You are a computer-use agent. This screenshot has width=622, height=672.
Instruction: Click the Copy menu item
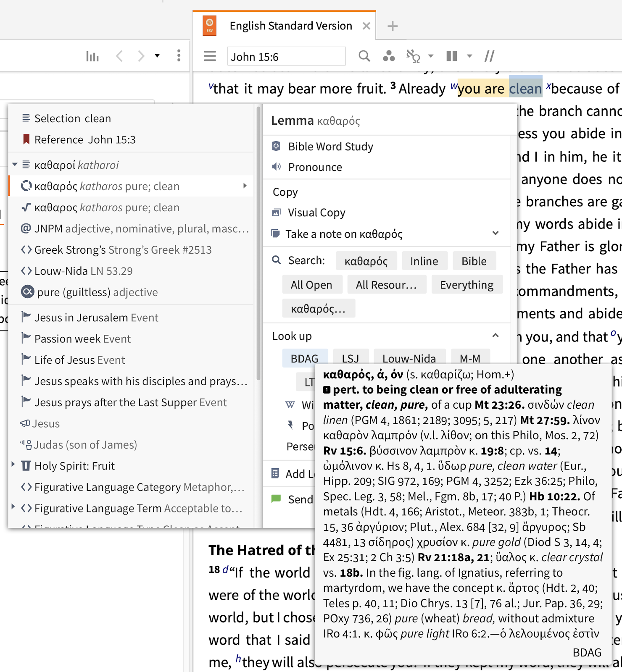(285, 192)
